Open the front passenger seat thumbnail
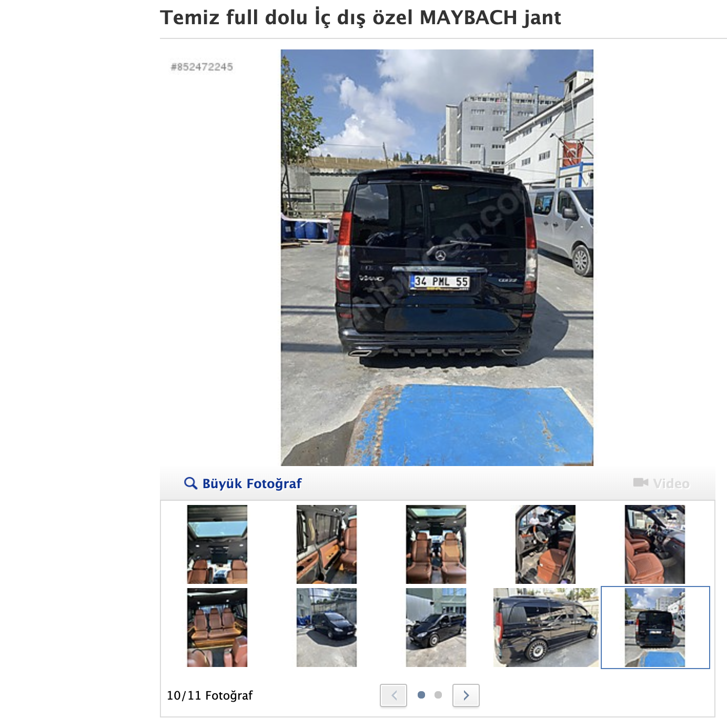Screen dimensions: 727x728 tap(655, 544)
